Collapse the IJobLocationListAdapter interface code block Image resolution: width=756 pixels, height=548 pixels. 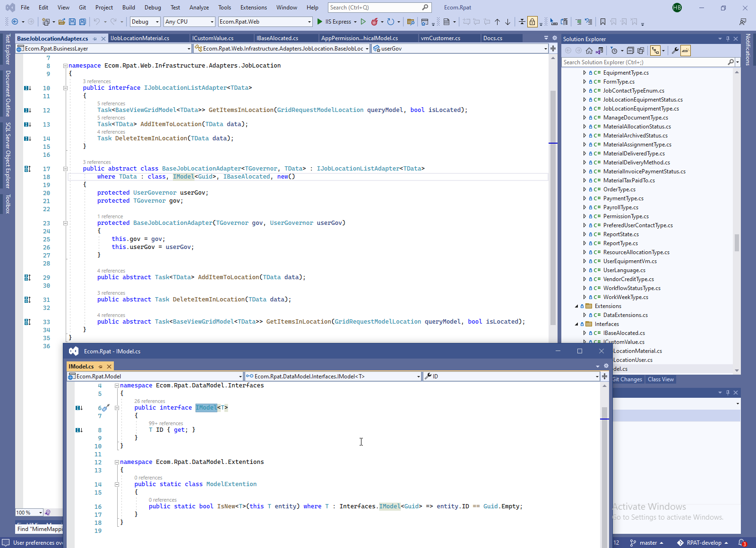(x=65, y=88)
